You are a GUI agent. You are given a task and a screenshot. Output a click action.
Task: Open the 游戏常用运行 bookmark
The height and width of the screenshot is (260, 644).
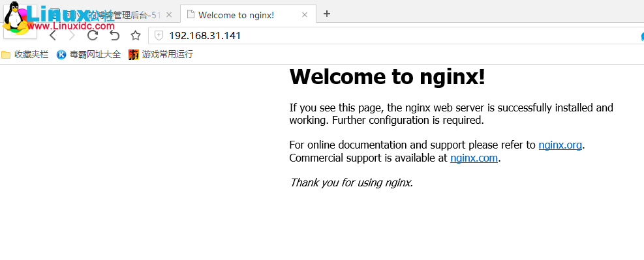(x=161, y=54)
